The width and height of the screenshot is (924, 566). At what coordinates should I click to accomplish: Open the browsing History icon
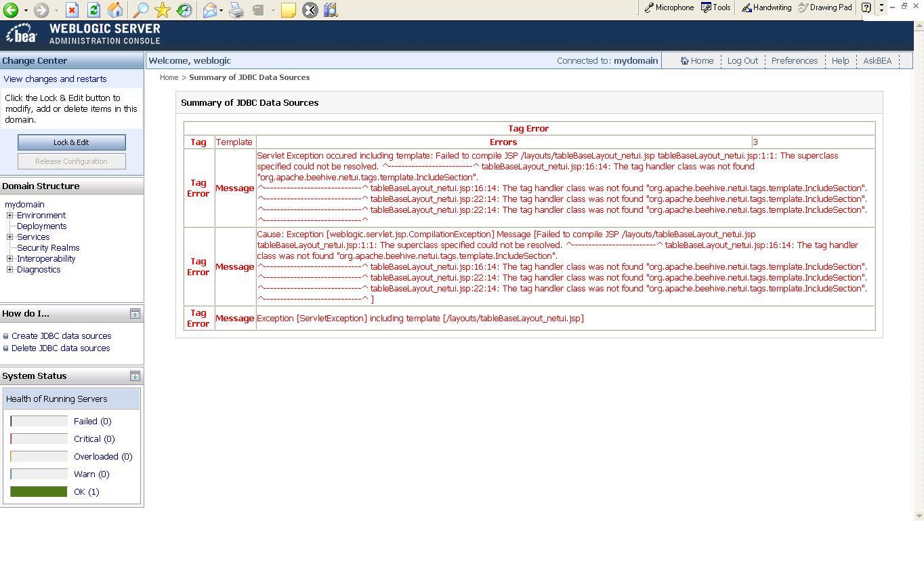[x=184, y=10]
